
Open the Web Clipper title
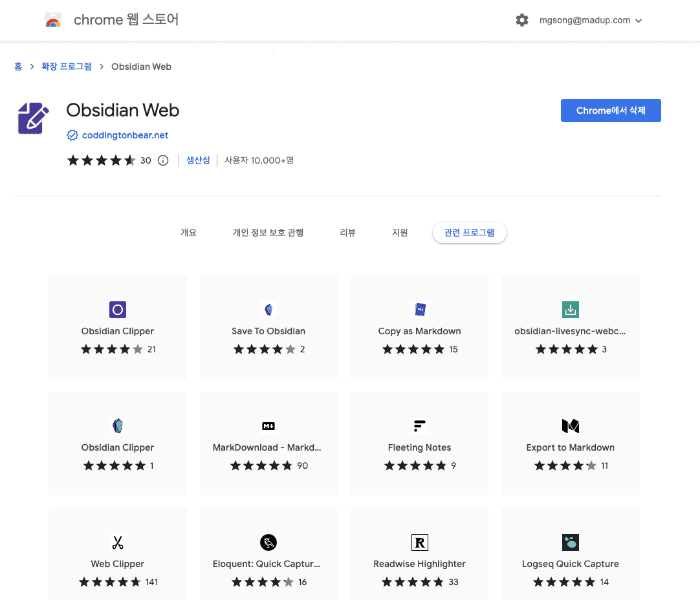118,564
